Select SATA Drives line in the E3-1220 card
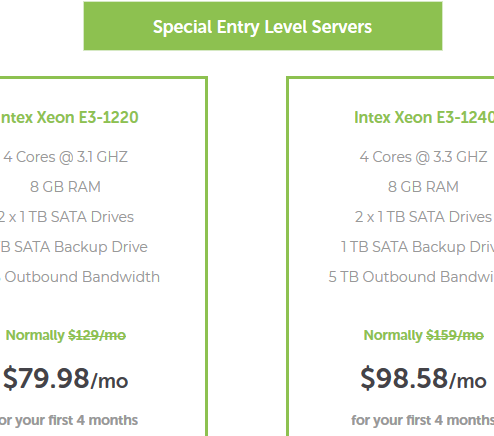 67,217
